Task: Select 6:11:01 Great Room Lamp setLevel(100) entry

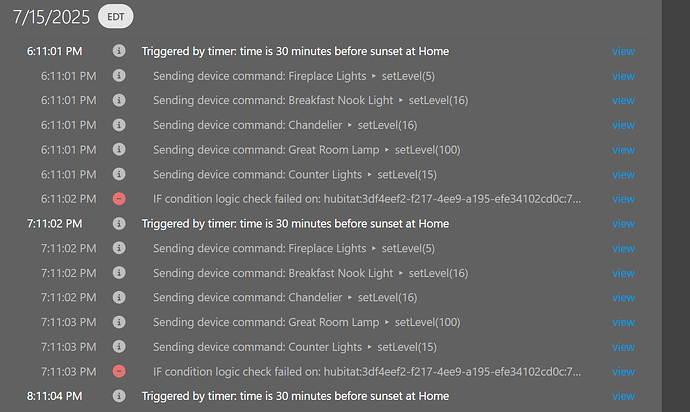Action: (306, 150)
